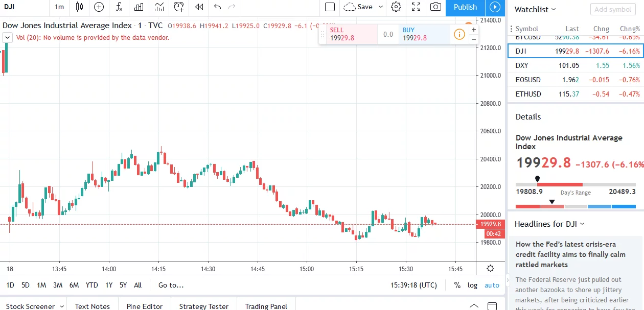The width and height of the screenshot is (644, 310).
Task: Select the 1Y time range
Action: (x=109, y=285)
